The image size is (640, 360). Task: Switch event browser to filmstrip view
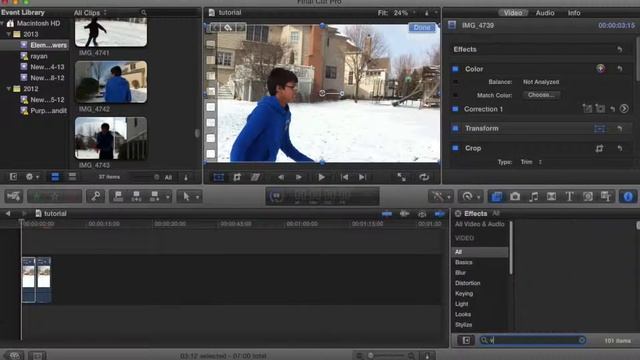point(55,177)
